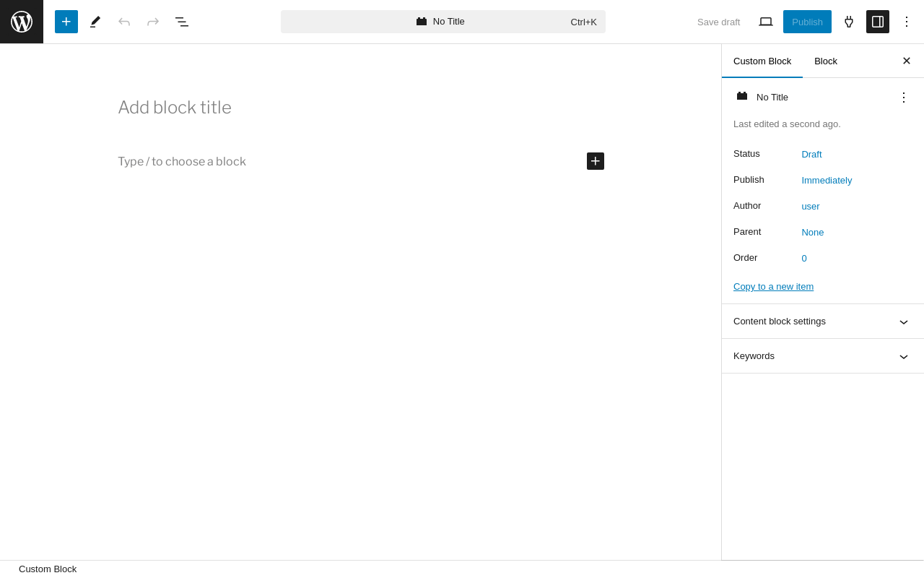Open the preview device laptop icon
Screen dimensions: 924x578
tap(766, 22)
